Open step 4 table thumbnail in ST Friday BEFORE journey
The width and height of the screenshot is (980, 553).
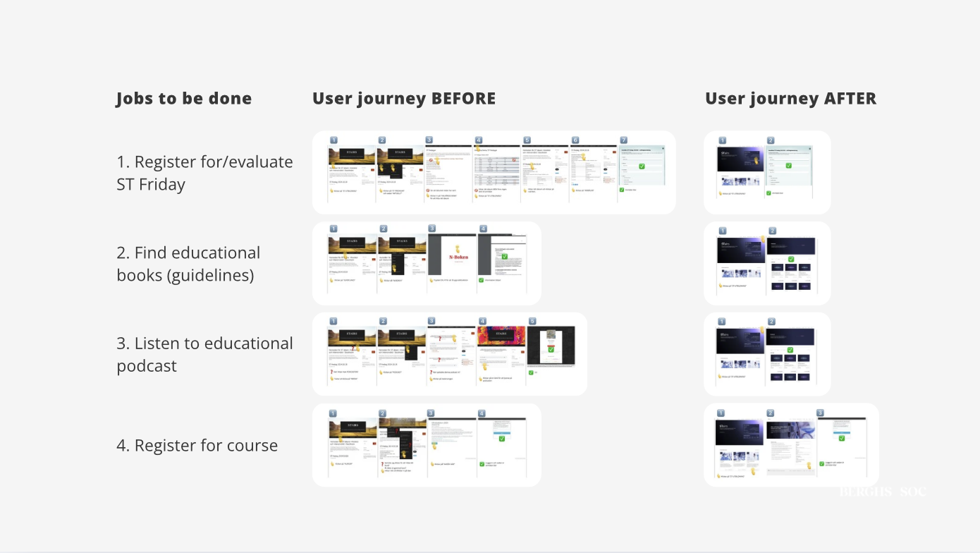point(496,164)
